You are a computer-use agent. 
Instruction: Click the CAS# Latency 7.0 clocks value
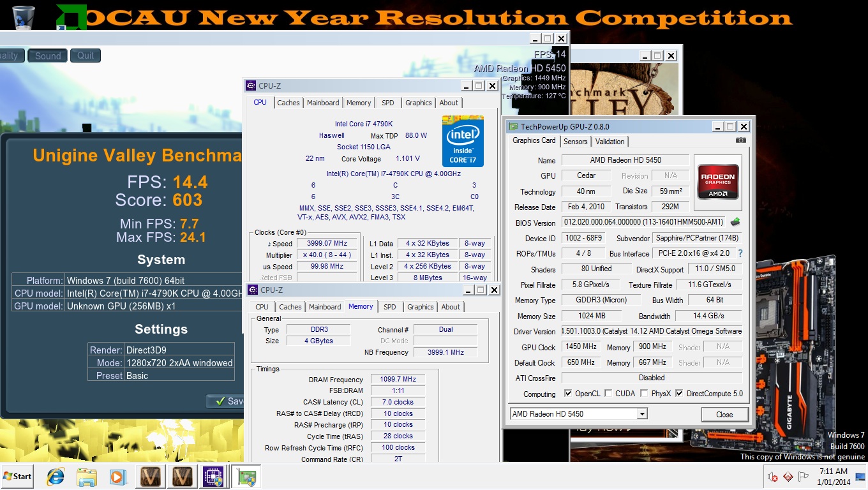pyautogui.click(x=398, y=403)
